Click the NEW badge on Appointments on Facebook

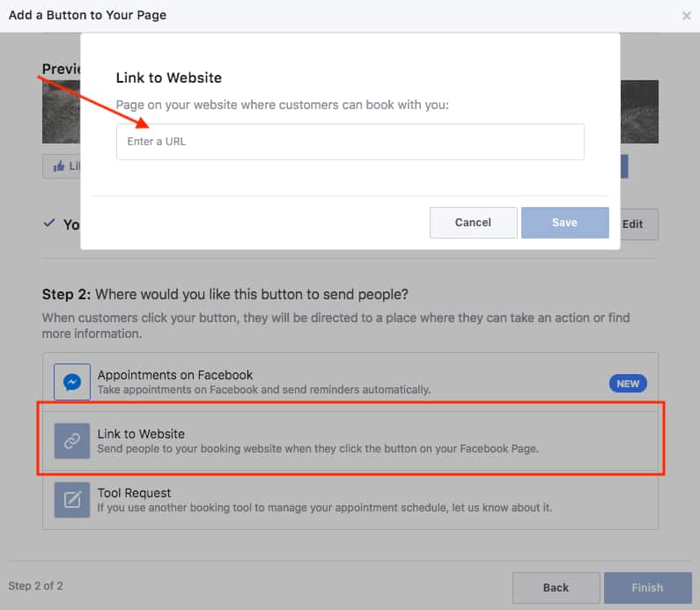click(628, 384)
